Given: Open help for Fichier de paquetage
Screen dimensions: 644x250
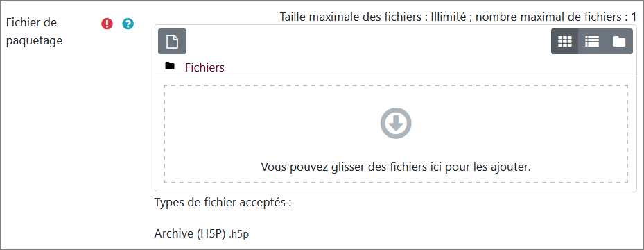Looking at the screenshot, I should click(x=128, y=24).
